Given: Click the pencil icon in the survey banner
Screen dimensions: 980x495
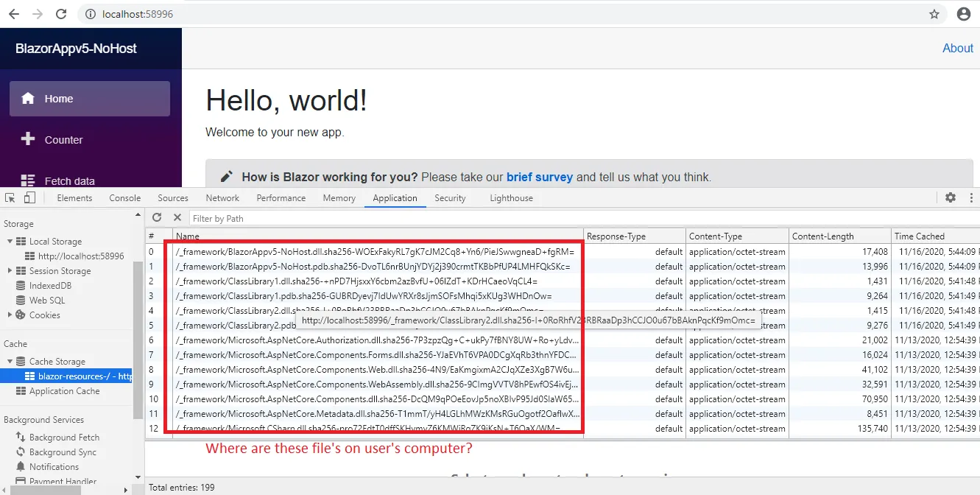Looking at the screenshot, I should pos(228,177).
